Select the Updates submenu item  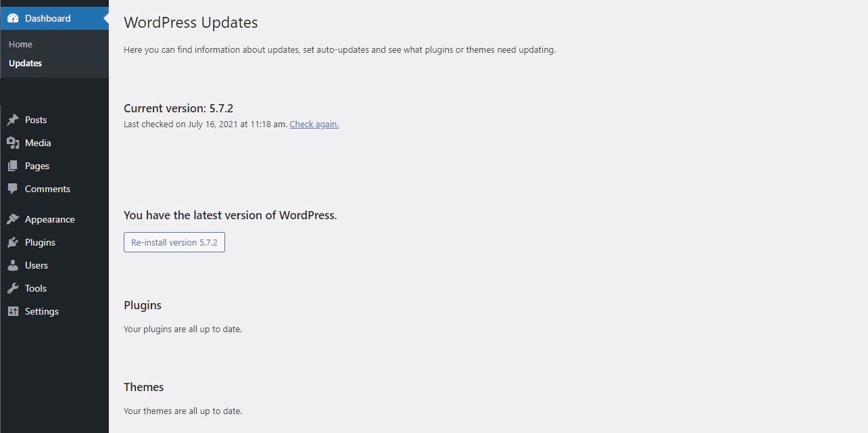pyautogui.click(x=25, y=63)
